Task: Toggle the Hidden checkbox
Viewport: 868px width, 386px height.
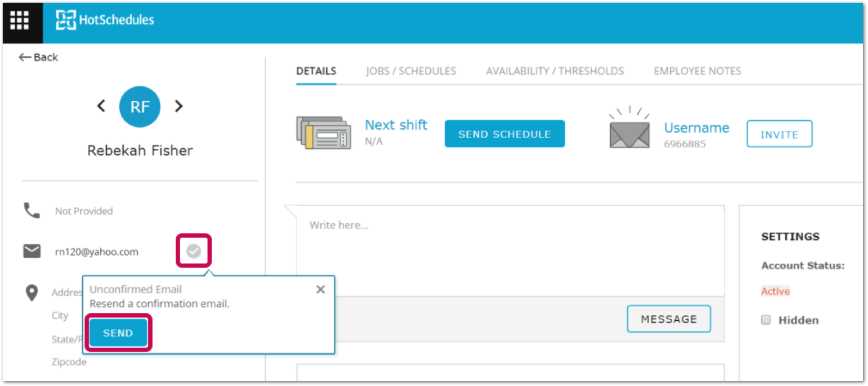Action: [x=766, y=320]
